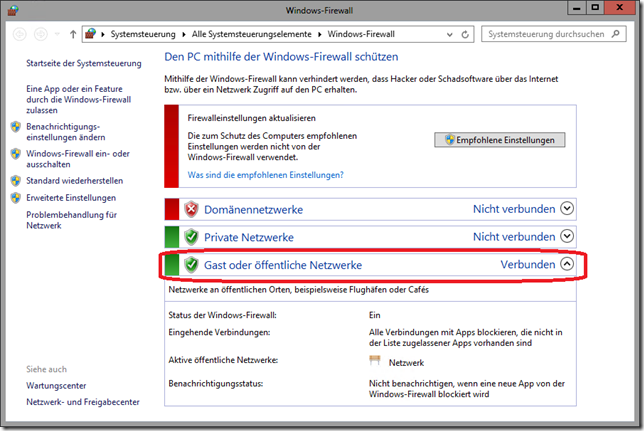The width and height of the screenshot is (644, 431).
Task: Collapse Gast oder öffentliche Netzwerke chevron
Action: pyautogui.click(x=567, y=264)
